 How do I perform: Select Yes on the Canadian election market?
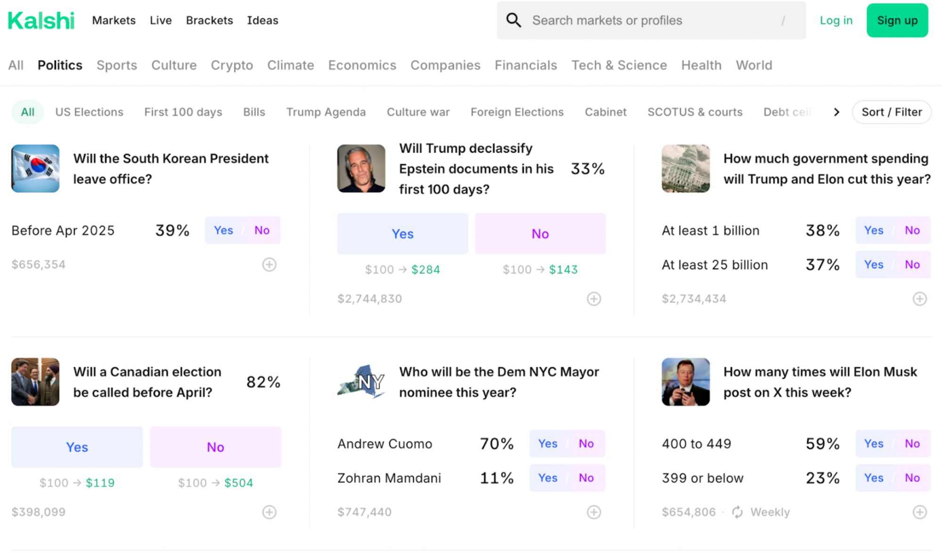(x=77, y=447)
